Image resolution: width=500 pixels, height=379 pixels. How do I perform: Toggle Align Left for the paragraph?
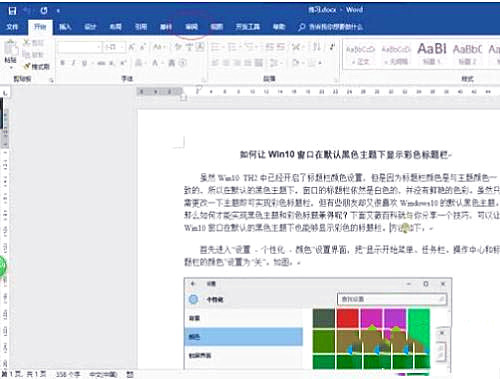tap(215, 63)
